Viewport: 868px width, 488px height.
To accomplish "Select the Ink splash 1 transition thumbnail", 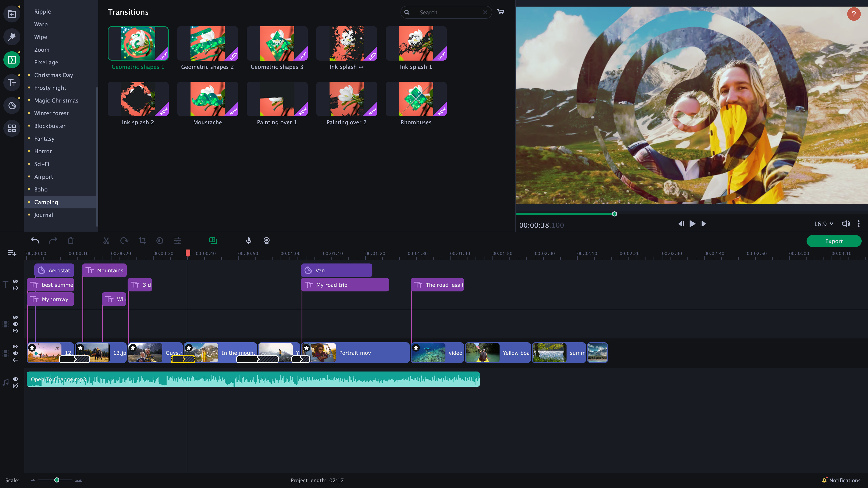I will (416, 43).
